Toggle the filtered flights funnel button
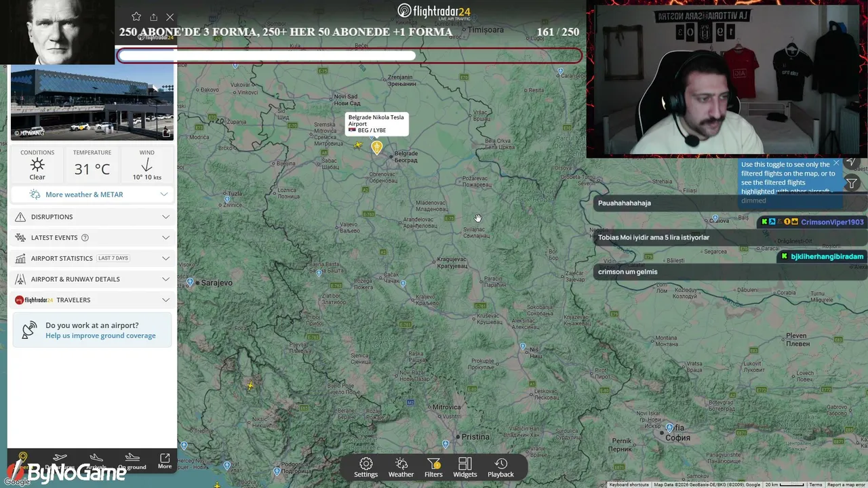 pyautogui.click(x=852, y=183)
